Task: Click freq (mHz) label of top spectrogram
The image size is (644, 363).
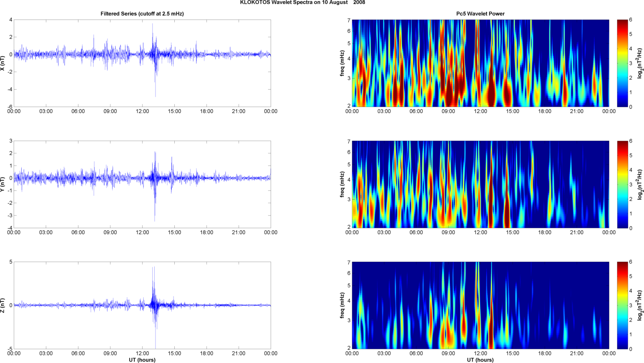Action: pos(342,63)
